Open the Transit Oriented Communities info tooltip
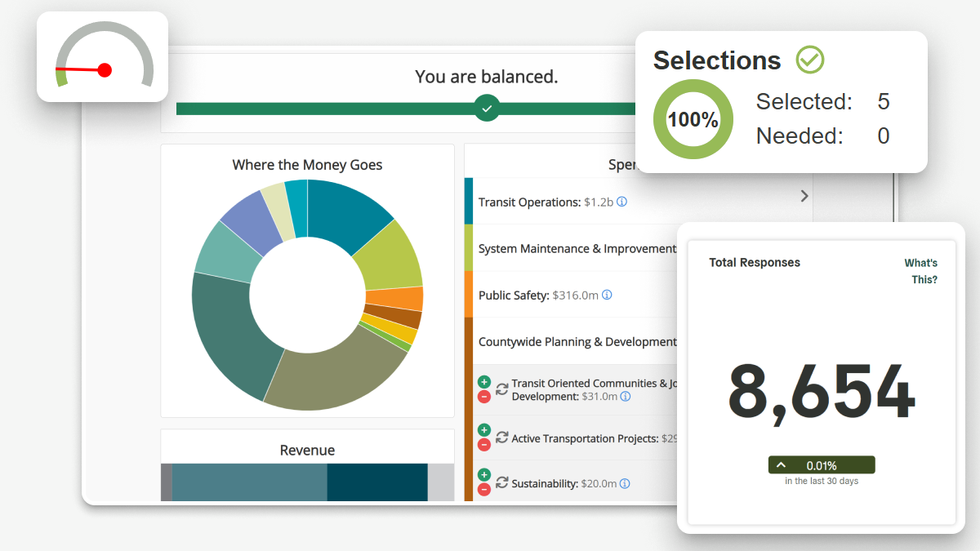Image resolution: width=980 pixels, height=551 pixels. click(625, 397)
